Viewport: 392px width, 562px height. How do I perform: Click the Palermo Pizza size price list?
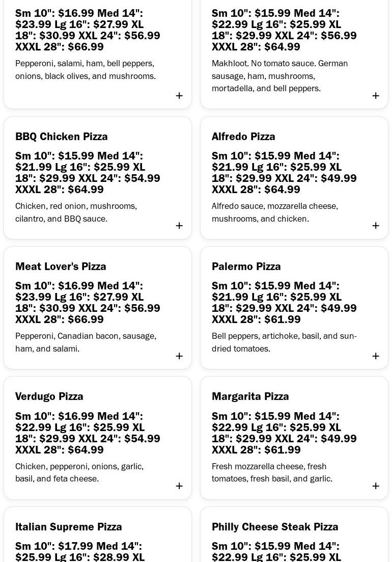[x=284, y=303]
